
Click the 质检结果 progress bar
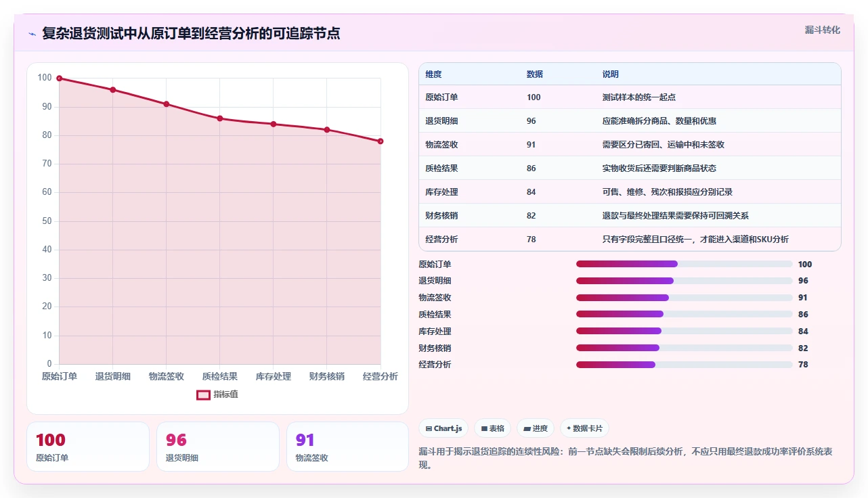pos(684,314)
